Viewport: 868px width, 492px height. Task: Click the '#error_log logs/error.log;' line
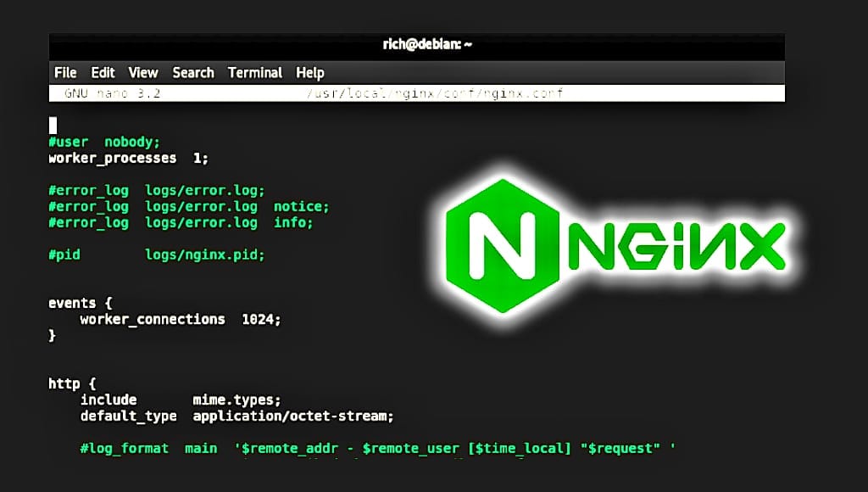click(x=157, y=191)
